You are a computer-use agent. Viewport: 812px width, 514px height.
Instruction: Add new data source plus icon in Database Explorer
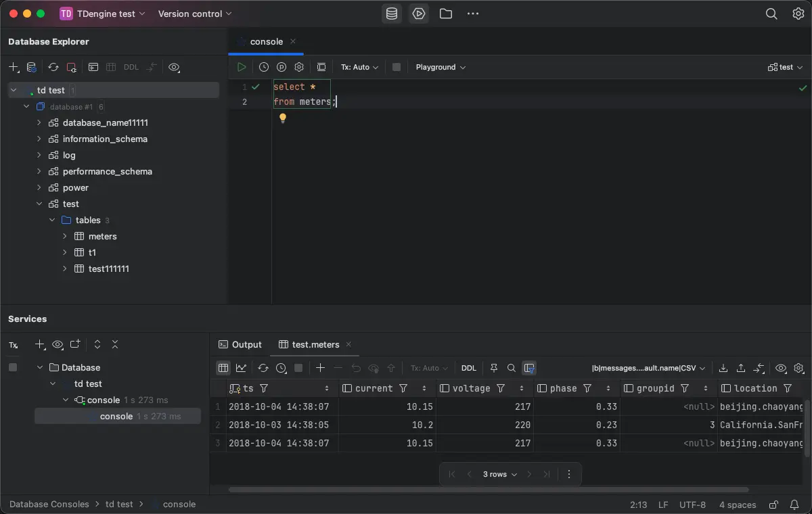(x=14, y=67)
